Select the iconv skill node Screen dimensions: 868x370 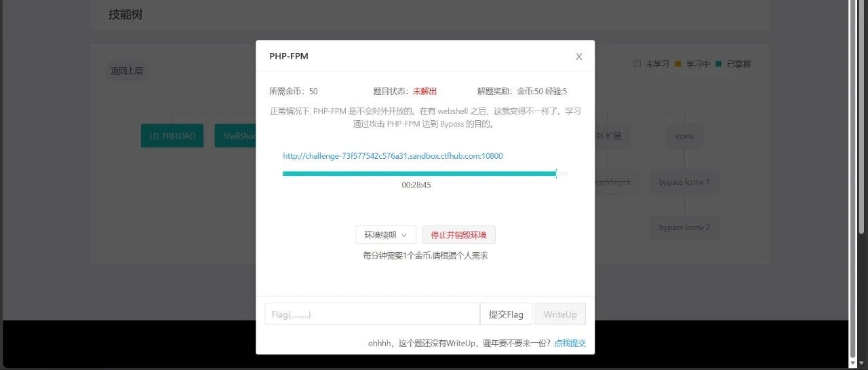coord(684,136)
